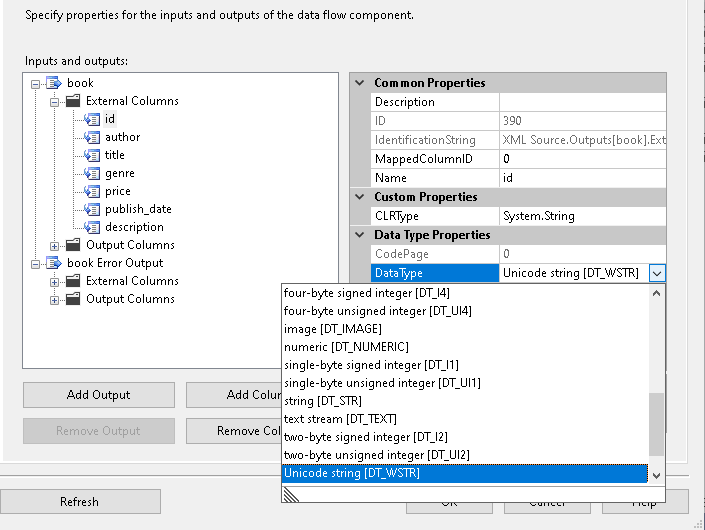Collapse the Common Properties section
The width and height of the screenshot is (705, 530).
(360, 83)
